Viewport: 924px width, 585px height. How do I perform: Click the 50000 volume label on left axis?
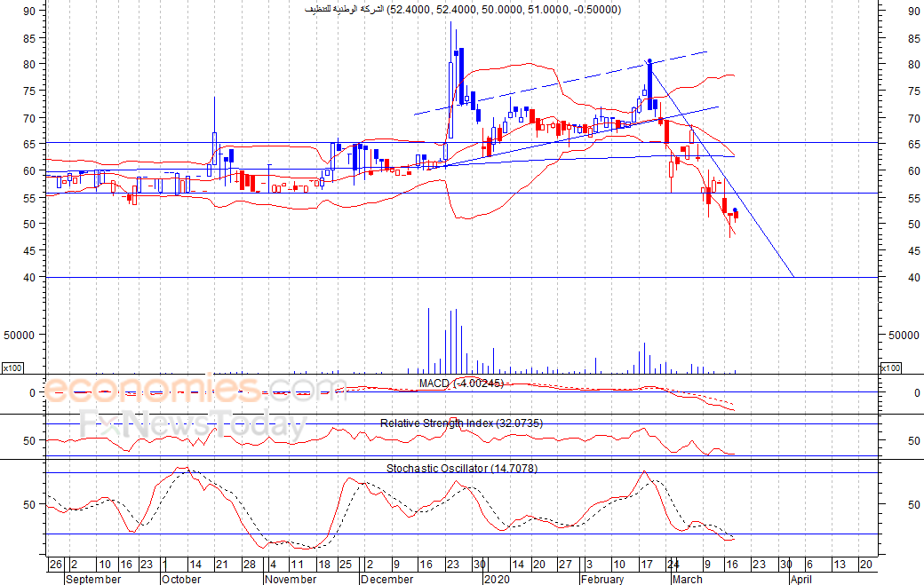click(x=20, y=335)
